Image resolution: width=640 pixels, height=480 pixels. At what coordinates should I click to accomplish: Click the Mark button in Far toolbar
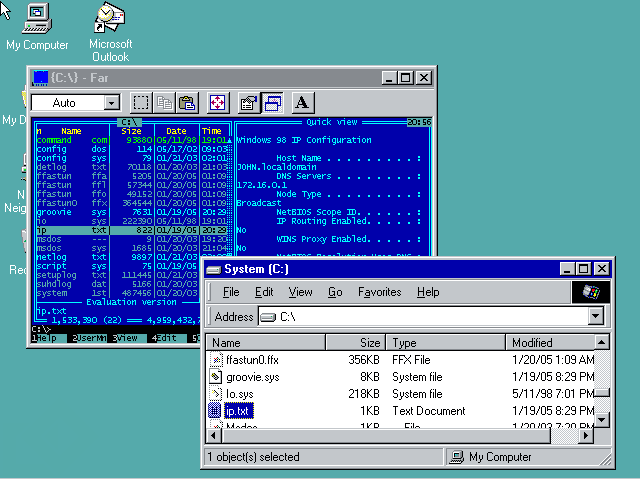click(x=141, y=102)
